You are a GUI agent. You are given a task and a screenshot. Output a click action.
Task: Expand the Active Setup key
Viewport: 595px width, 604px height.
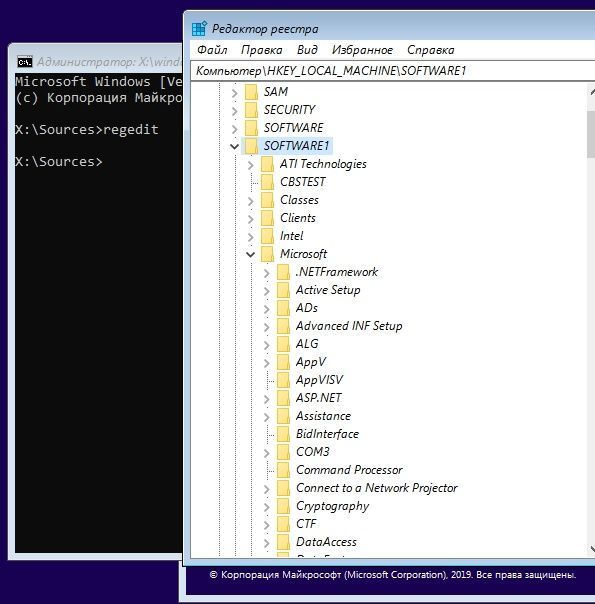point(266,291)
